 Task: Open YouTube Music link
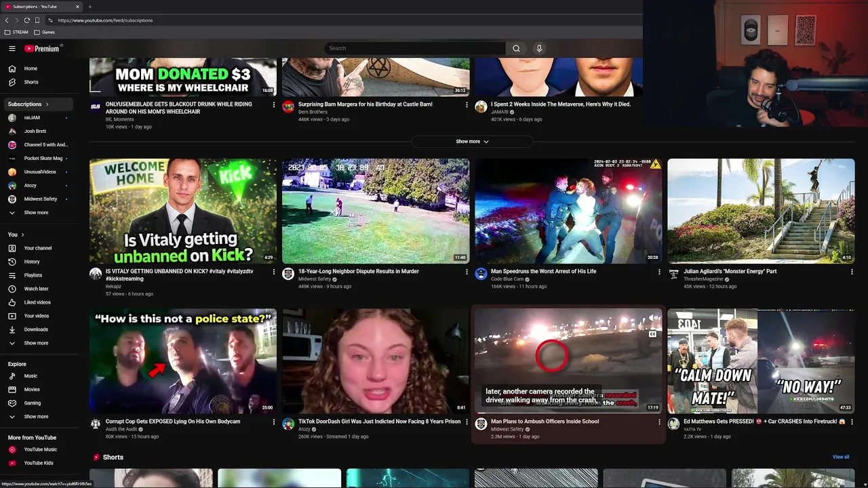tap(38, 449)
